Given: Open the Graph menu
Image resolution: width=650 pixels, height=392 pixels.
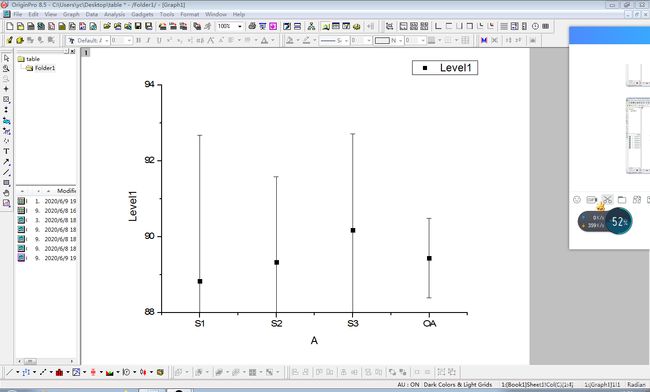Looking at the screenshot, I should 71,14.
